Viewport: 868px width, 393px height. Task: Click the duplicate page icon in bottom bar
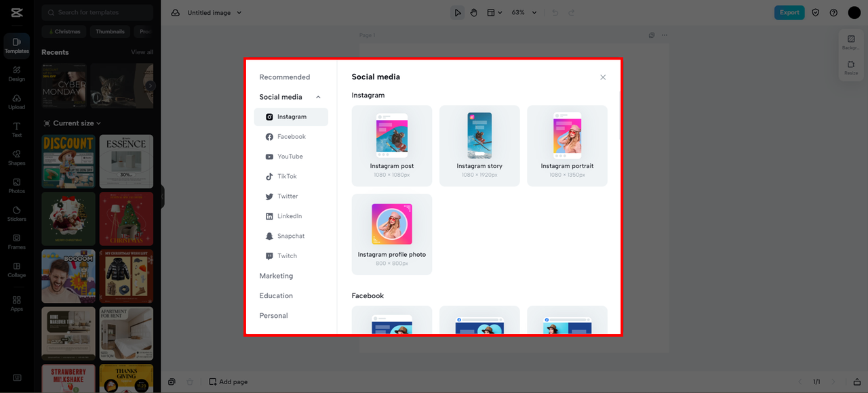[x=172, y=381]
